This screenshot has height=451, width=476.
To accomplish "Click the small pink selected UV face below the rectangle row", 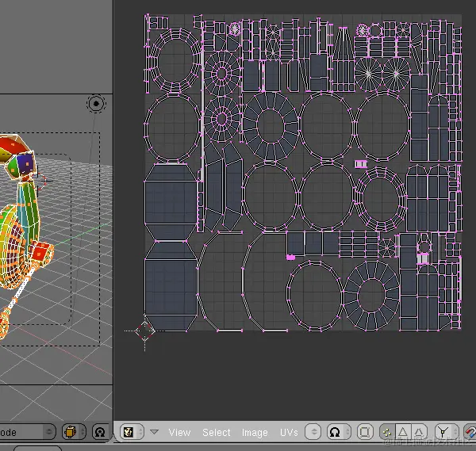I will point(290,257).
